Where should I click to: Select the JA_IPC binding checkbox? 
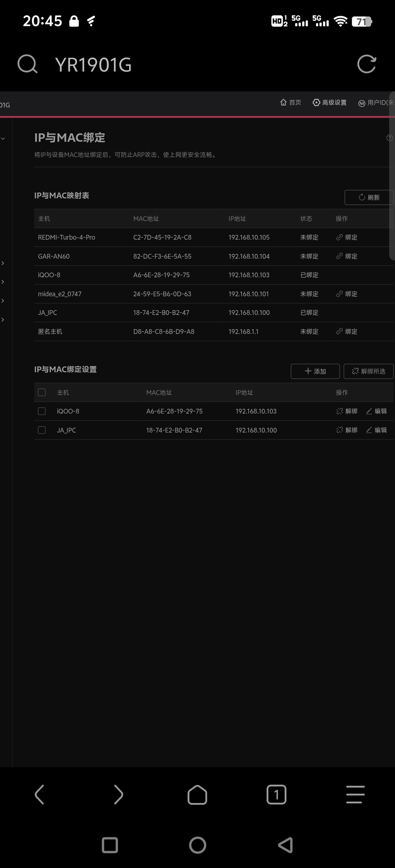(42, 430)
